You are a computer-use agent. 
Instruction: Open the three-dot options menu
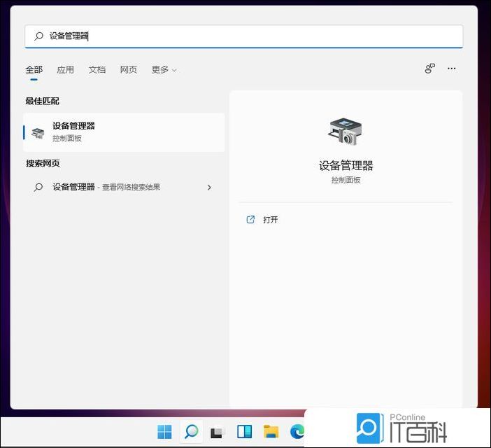pos(452,69)
